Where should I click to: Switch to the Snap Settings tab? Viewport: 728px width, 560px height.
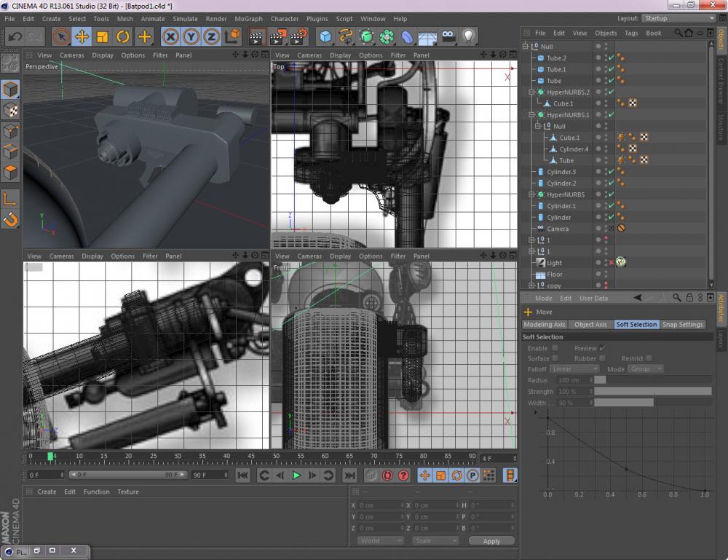(683, 324)
